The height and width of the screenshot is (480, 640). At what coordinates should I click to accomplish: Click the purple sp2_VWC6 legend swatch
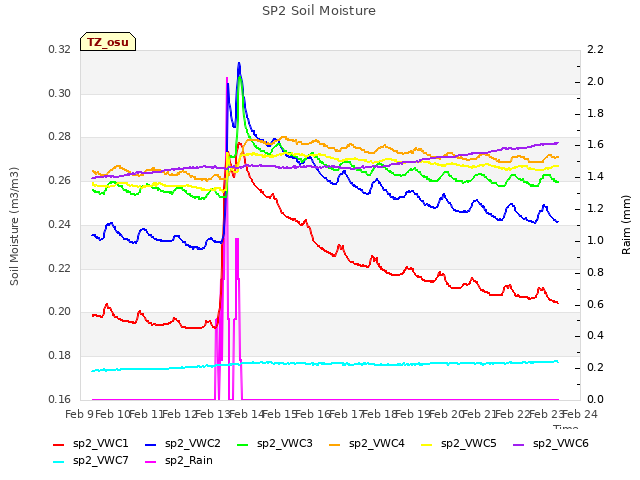pyautogui.click(x=519, y=445)
